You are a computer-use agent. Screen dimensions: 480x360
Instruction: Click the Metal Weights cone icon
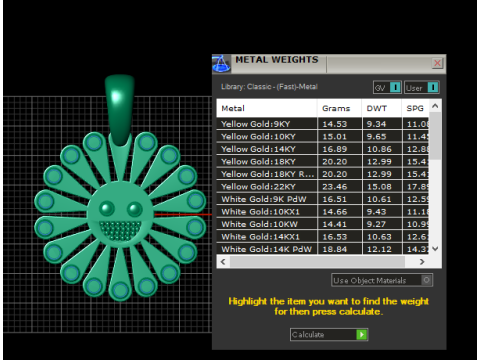point(221,64)
